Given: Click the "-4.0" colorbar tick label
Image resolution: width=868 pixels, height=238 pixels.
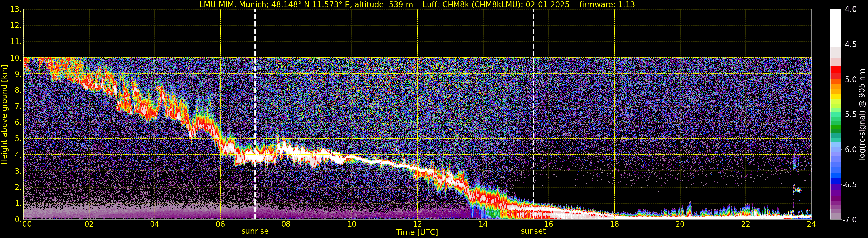Looking at the screenshot, I should point(849,10).
